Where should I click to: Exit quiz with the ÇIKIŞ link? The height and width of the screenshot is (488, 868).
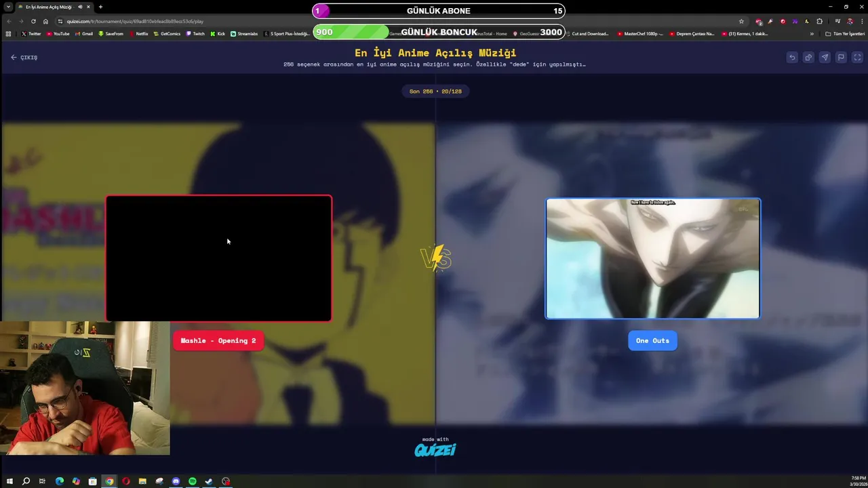24,58
